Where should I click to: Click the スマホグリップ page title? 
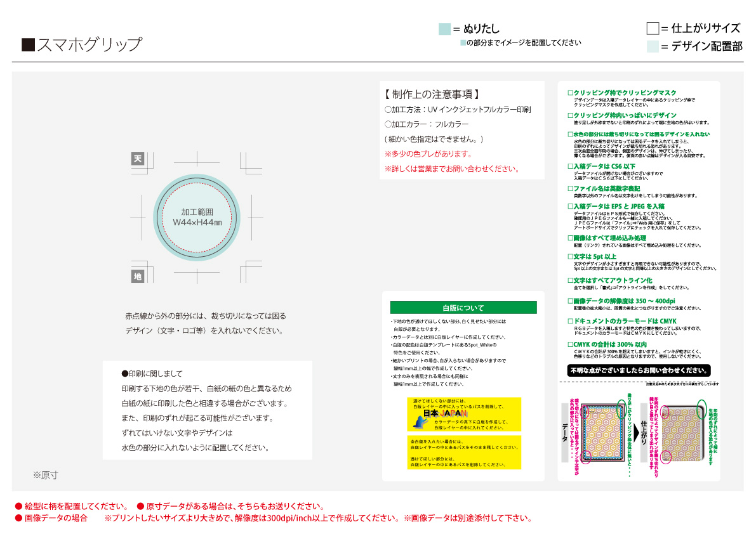point(90,45)
